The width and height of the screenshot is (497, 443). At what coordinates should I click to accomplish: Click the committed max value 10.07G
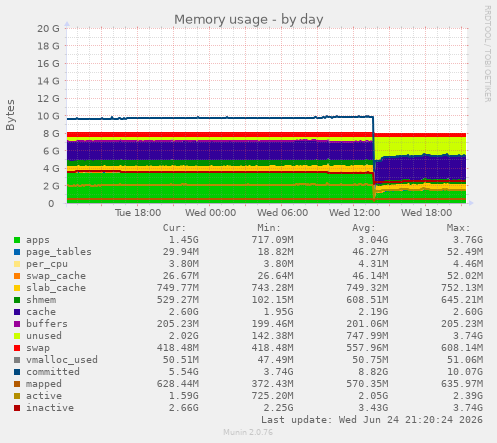(464, 372)
